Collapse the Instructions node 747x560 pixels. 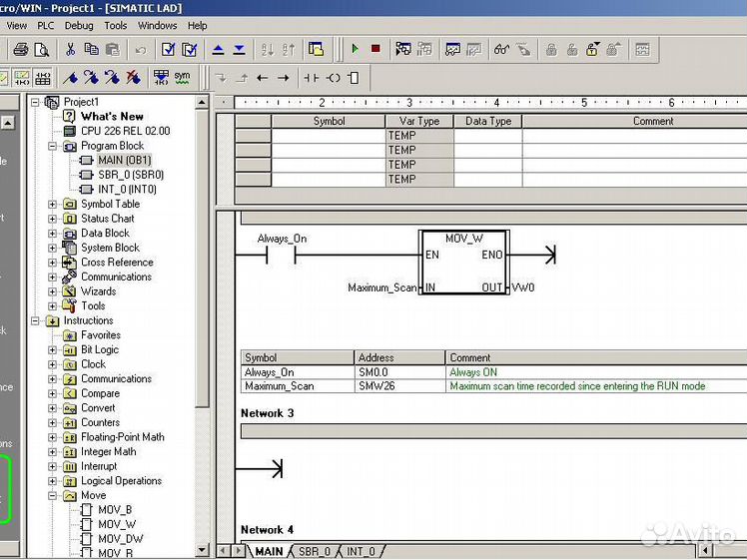pyautogui.click(x=35, y=321)
